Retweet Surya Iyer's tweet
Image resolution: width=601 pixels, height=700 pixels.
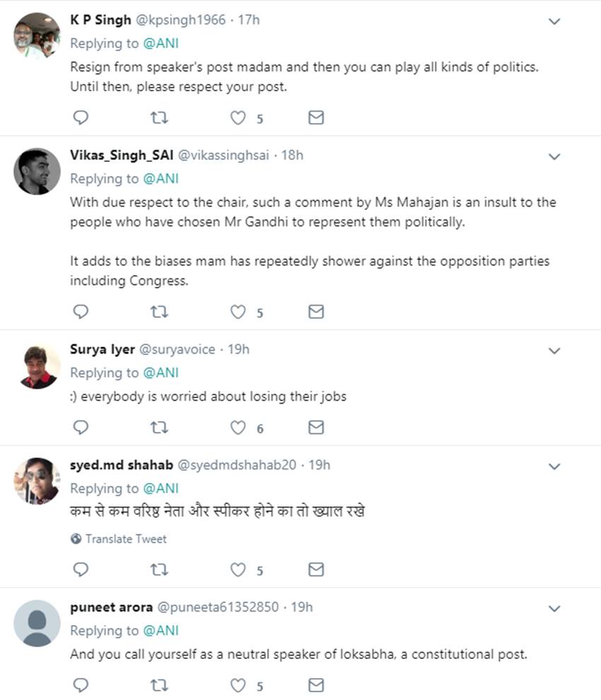coord(160,428)
